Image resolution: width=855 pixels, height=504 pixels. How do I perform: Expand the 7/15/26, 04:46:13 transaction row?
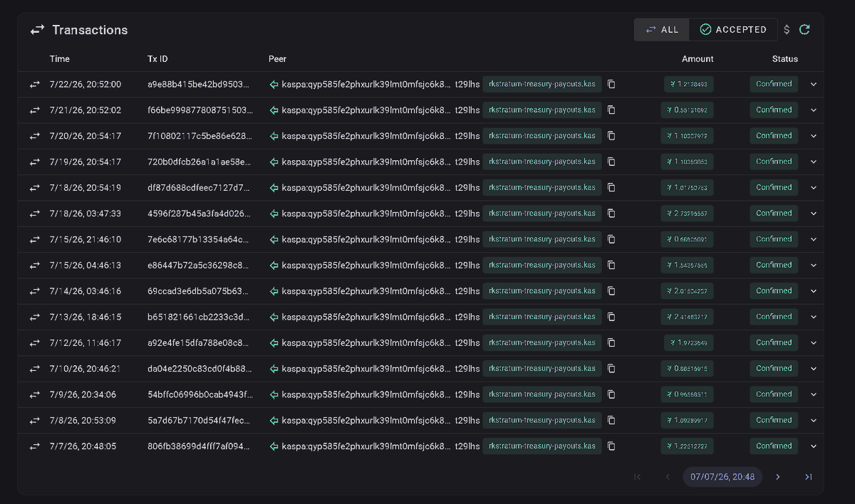[x=814, y=265]
